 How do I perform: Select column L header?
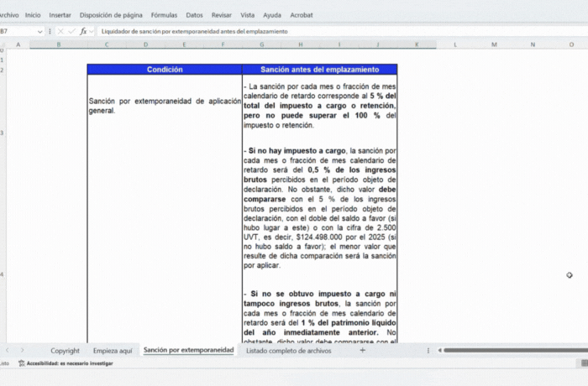[455, 44]
